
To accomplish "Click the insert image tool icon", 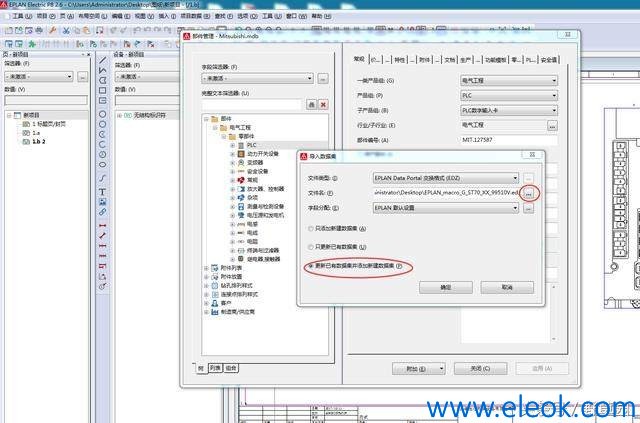I will (x=102, y=202).
